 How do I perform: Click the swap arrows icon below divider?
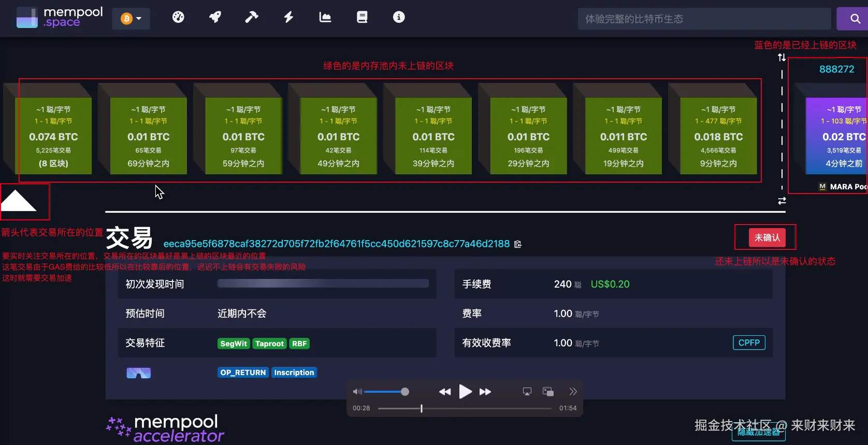click(782, 201)
